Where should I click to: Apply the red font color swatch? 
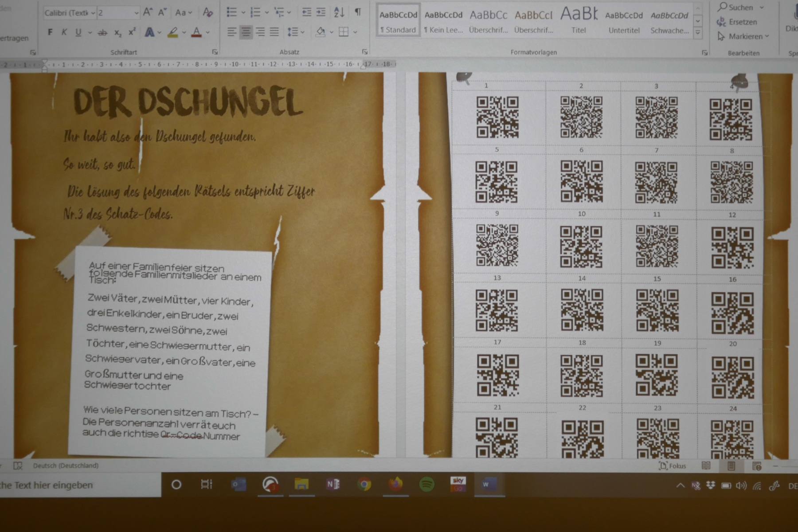click(196, 32)
